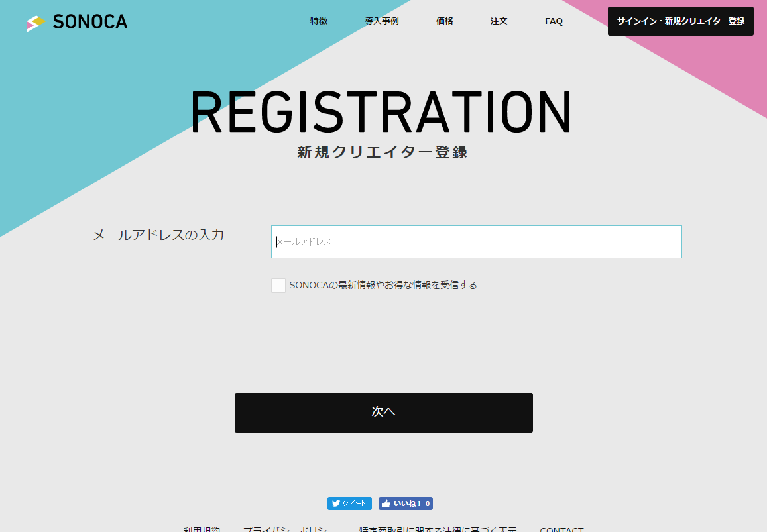Click the SONOCAの最新情報やお得な情報を受信する label text
This screenshot has height=532, width=767.
coord(383,285)
